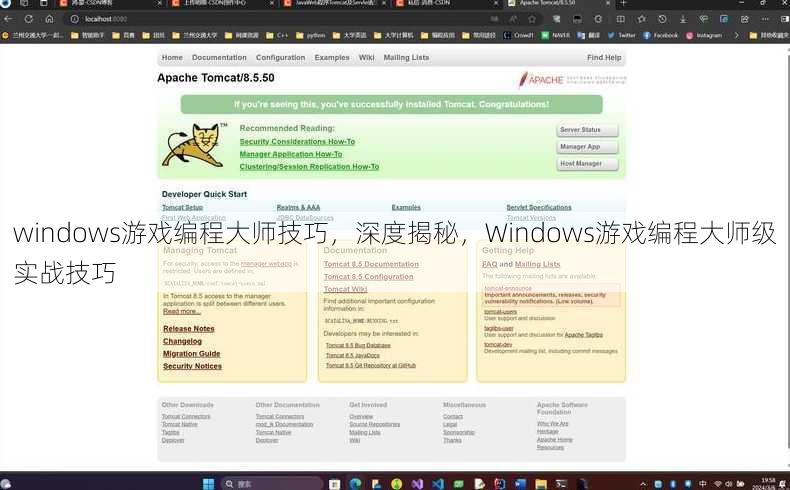This screenshot has height=490, width=790.
Task: Open Tomcat 8.5 Configuration link
Action: coord(368,277)
